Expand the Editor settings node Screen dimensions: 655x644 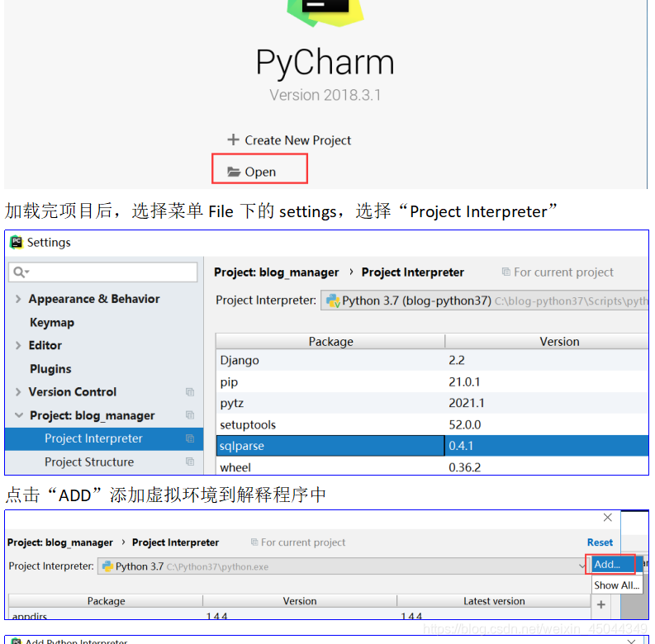(x=18, y=345)
